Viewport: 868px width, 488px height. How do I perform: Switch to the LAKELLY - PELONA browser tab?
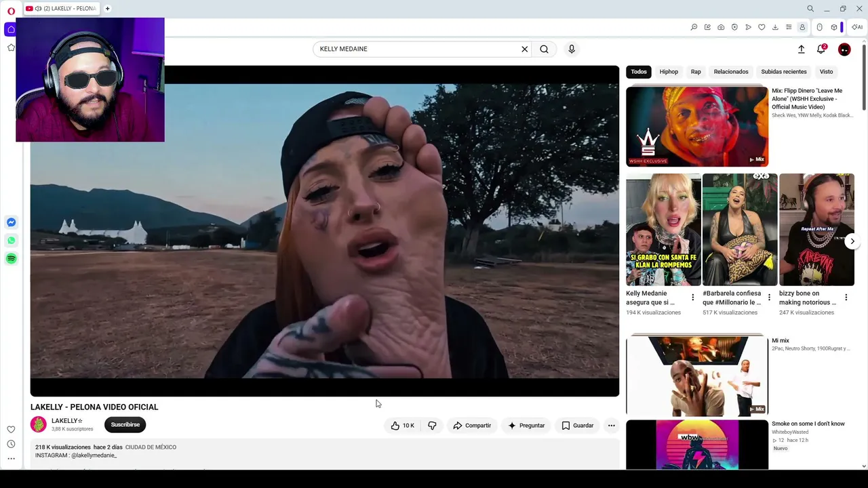click(61, 9)
